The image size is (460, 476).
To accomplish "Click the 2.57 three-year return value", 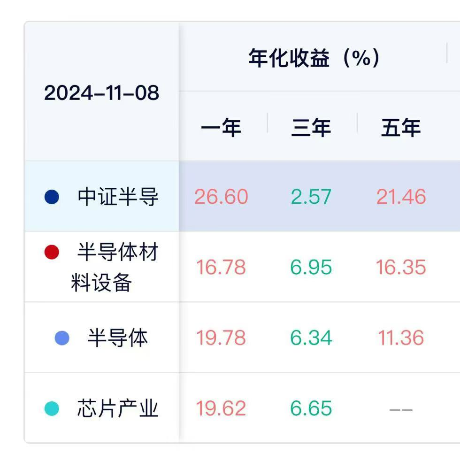I will 311,197.
